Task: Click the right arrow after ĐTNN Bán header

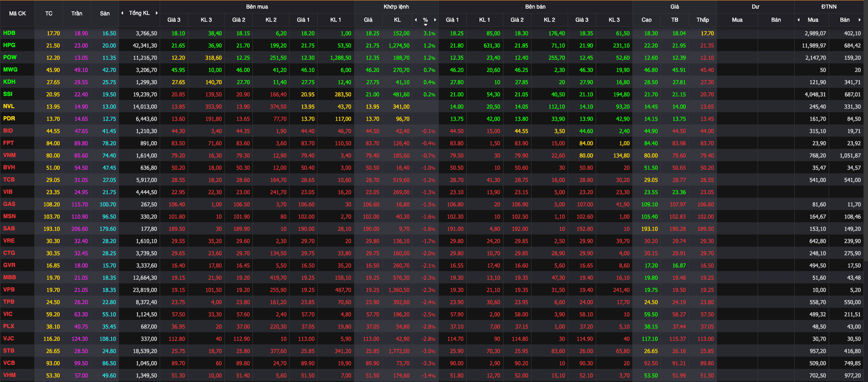Action: coord(859,20)
